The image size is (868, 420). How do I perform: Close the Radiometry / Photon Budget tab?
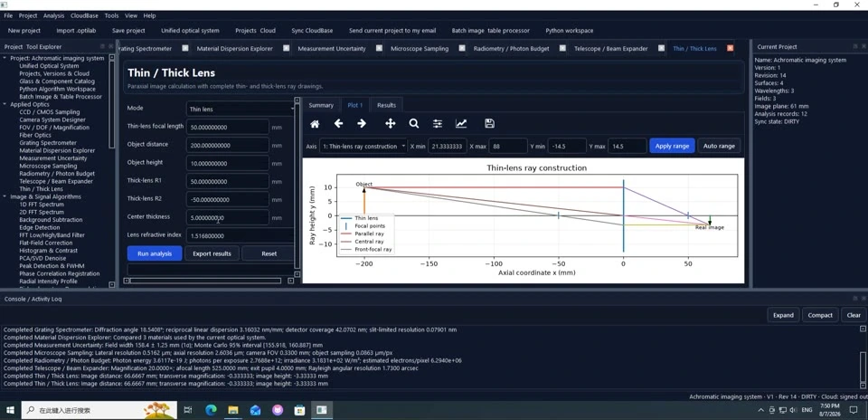562,48
